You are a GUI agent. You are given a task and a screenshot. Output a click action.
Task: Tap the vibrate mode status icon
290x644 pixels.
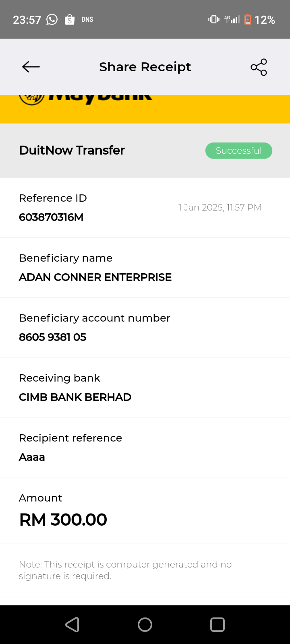pos(213,19)
